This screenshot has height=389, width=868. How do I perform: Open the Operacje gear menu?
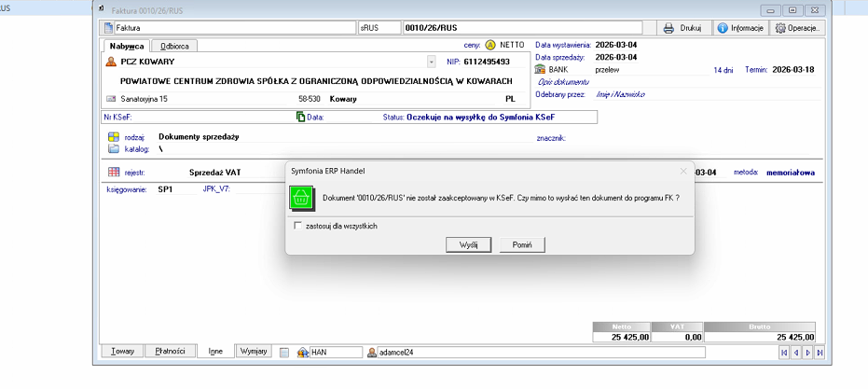[x=798, y=28]
